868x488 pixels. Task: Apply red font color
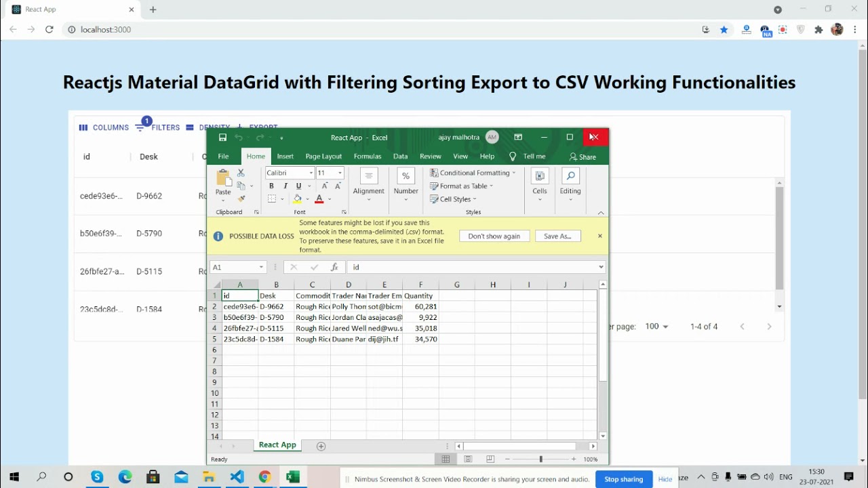click(x=319, y=199)
